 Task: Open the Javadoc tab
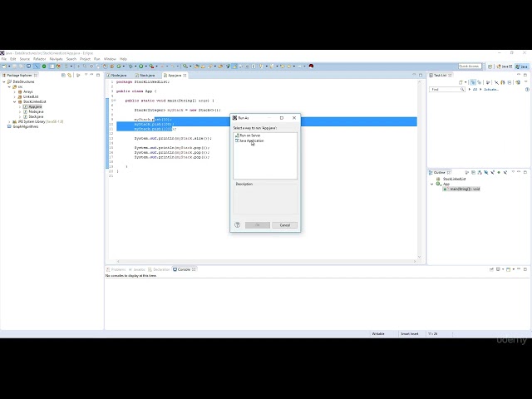point(137,269)
